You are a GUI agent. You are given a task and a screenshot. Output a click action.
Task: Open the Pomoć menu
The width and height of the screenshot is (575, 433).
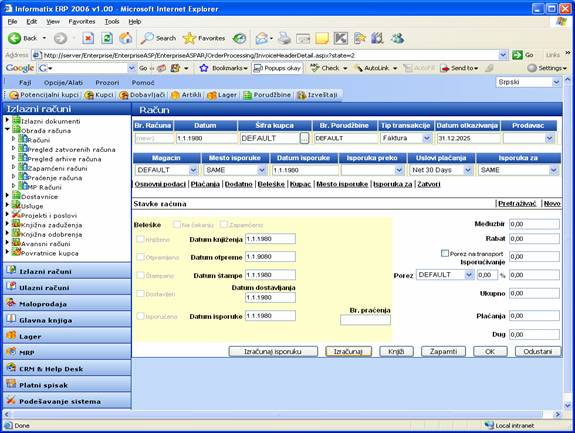click(x=143, y=83)
